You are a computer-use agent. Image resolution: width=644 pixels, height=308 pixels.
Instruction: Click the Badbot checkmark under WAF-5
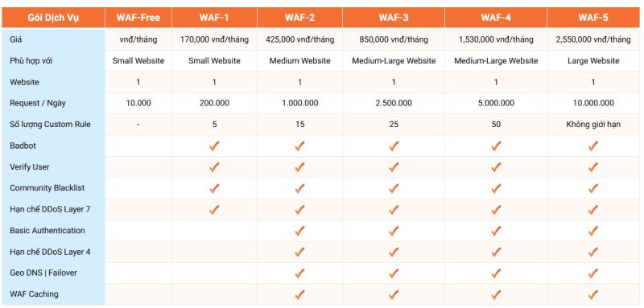point(593,146)
